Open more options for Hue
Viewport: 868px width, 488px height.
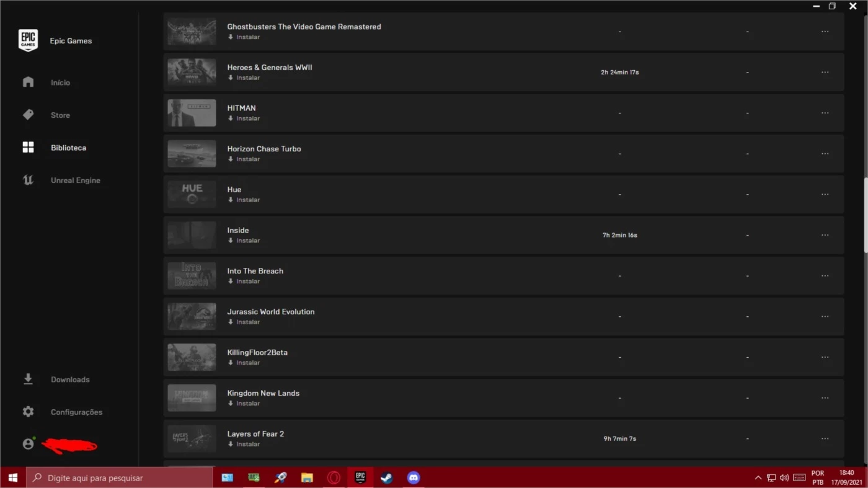point(825,195)
